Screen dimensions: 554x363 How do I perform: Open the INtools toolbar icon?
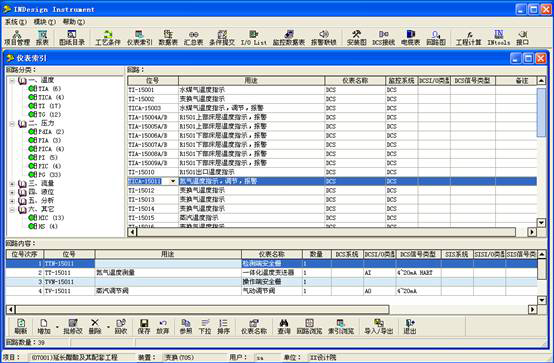[x=499, y=38]
